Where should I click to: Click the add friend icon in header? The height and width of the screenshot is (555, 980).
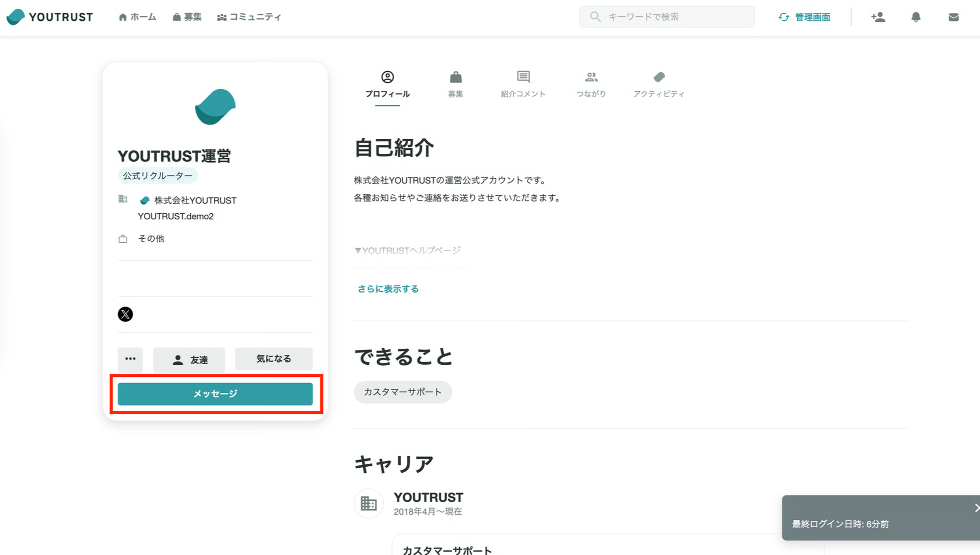[878, 17]
